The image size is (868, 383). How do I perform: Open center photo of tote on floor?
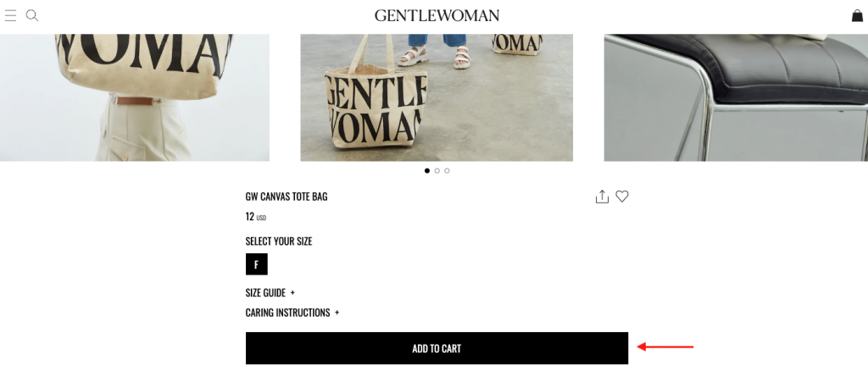tap(437, 97)
